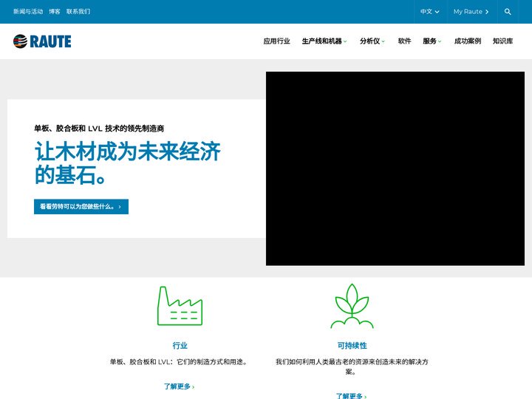Click the black hero video area

(x=395, y=168)
